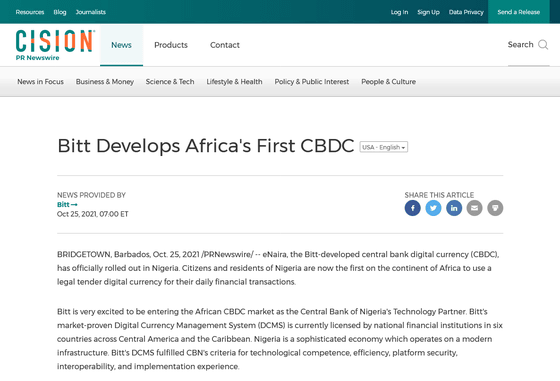
Task: Open People & Culture category
Action: click(389, 82)
